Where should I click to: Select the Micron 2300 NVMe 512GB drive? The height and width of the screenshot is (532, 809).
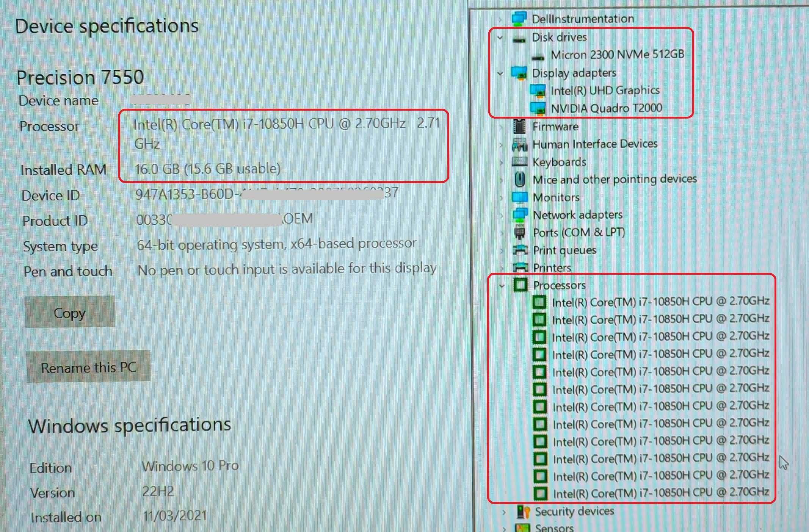618,55
